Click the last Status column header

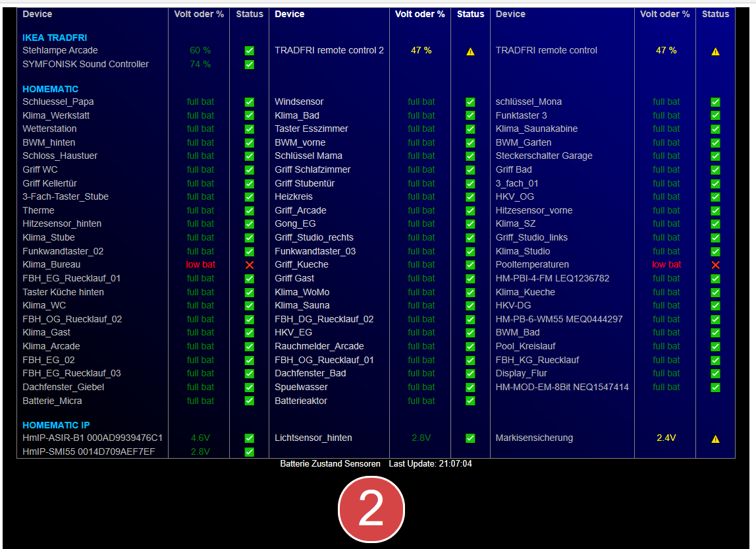click(x=715, y=14)
